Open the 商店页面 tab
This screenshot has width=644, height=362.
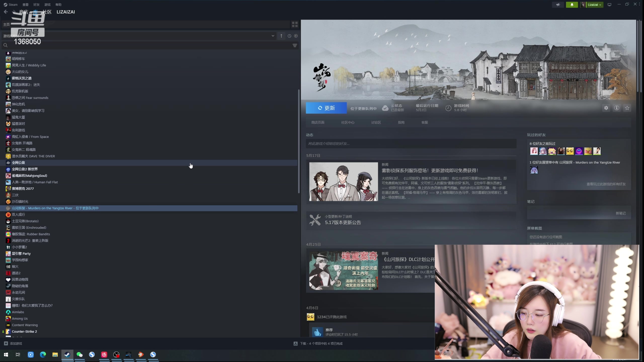[318, 122]
